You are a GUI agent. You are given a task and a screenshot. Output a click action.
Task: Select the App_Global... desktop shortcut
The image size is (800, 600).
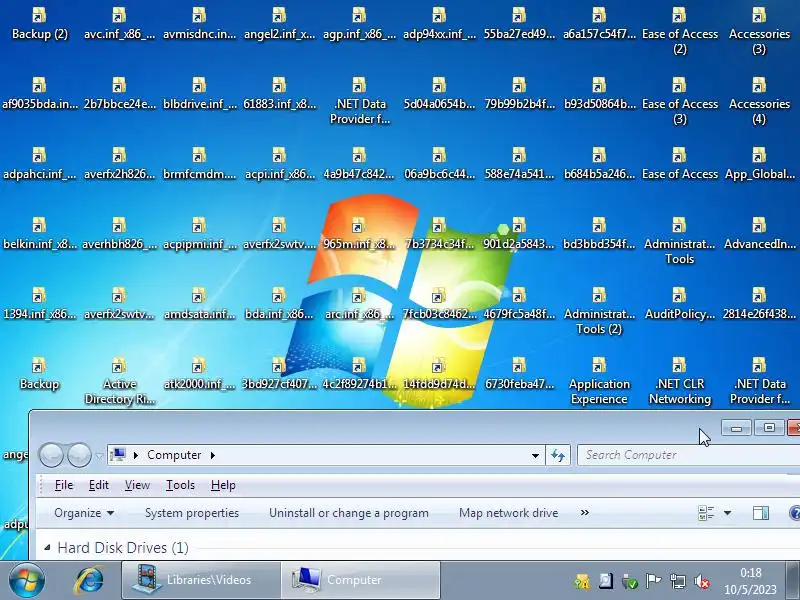tap(759, 164)
